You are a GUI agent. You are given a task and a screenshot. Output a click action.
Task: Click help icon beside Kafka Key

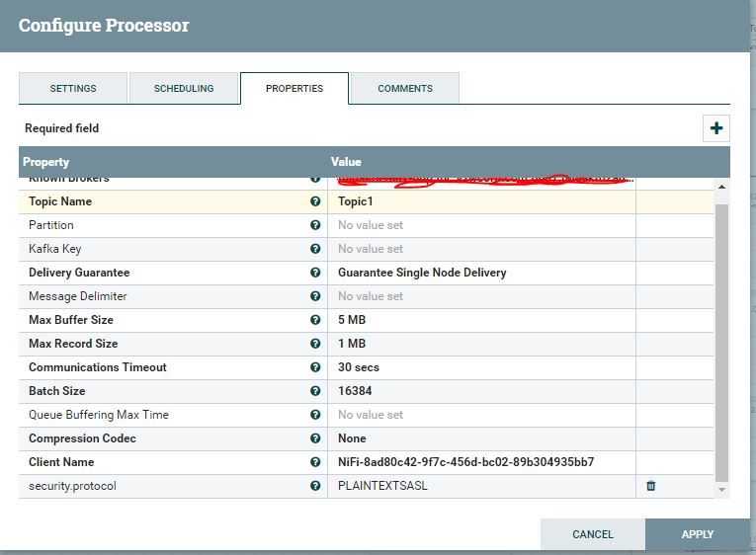tap(315, 249)
